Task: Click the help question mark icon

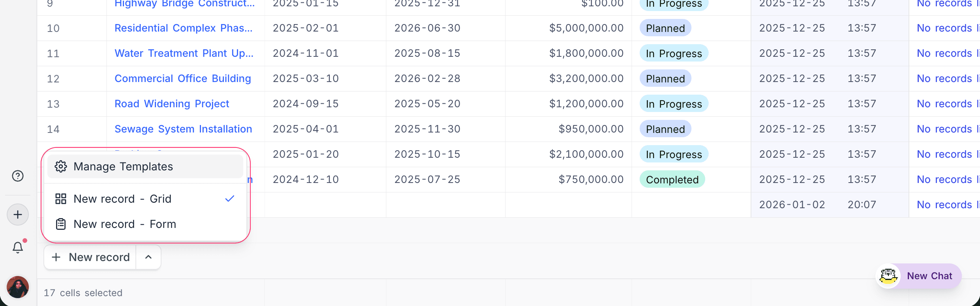Action: 18,176
